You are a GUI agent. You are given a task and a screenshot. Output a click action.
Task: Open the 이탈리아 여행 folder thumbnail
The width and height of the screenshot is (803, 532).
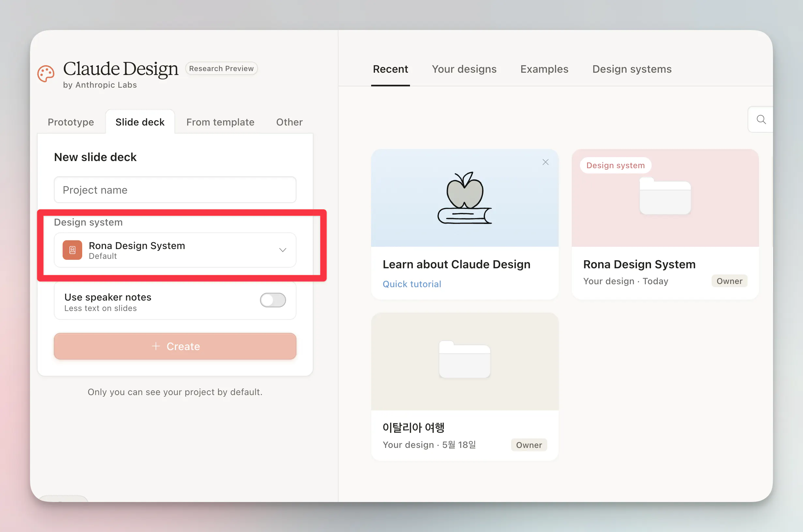point(465,359)
